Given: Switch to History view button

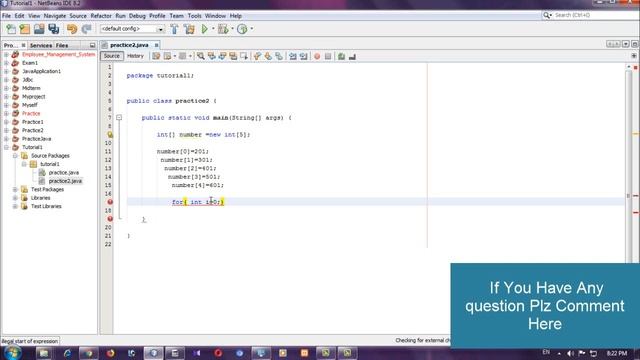Looking at the screenshot, I should coord(135,56).
